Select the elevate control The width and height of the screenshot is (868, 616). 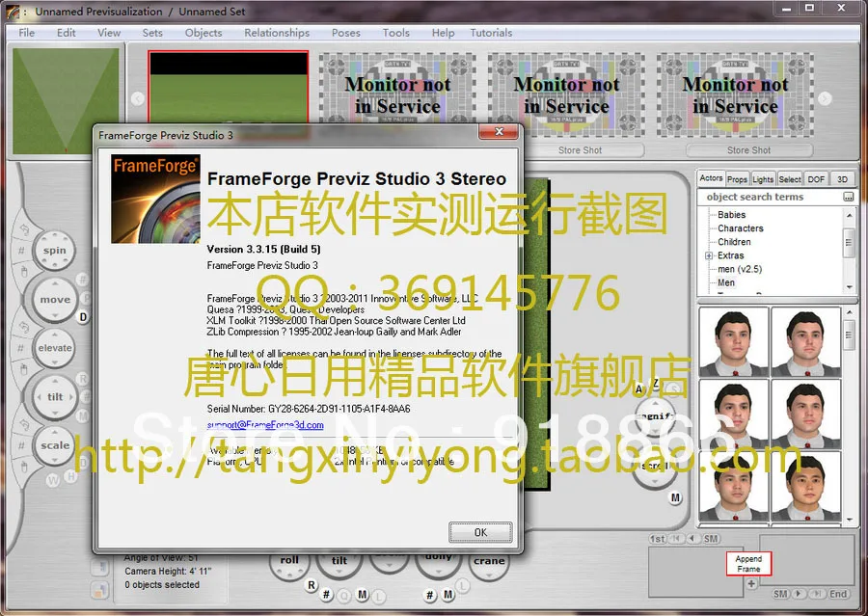pos(54,348)
